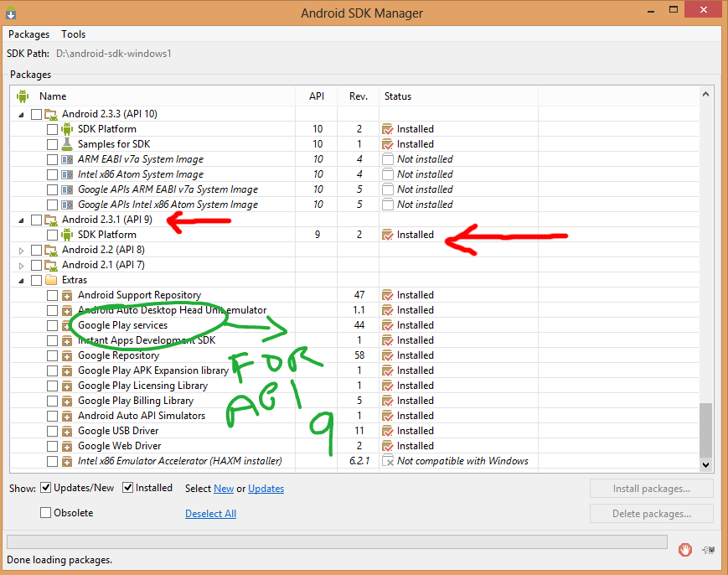This screenshot has width=728, height=575.
Task: Click the robot icon beside API 10 SDK Platform
Action: [67, 129]
